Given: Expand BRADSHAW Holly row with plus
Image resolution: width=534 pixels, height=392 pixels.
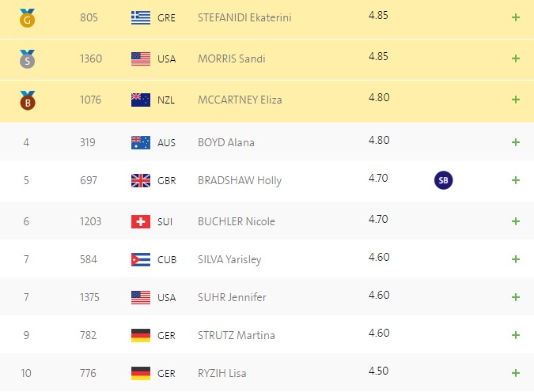Looking at the screenshot, I should (516, 180).
